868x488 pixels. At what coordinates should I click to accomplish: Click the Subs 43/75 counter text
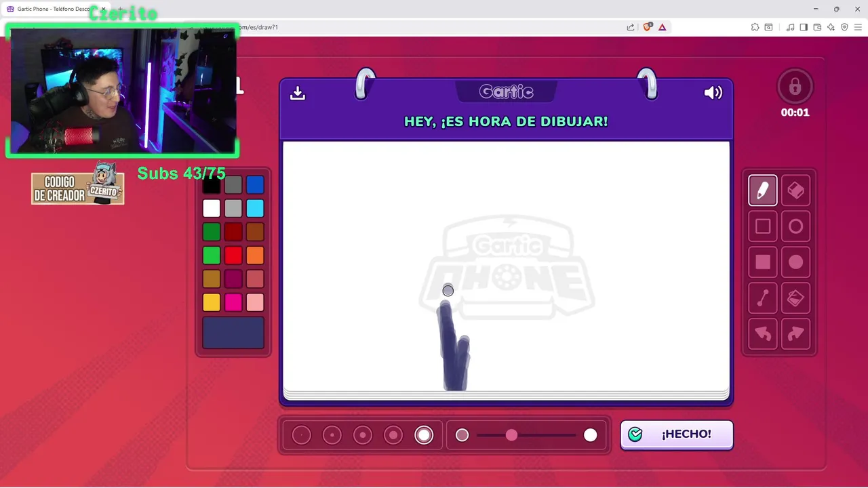(x=181, y=174)
